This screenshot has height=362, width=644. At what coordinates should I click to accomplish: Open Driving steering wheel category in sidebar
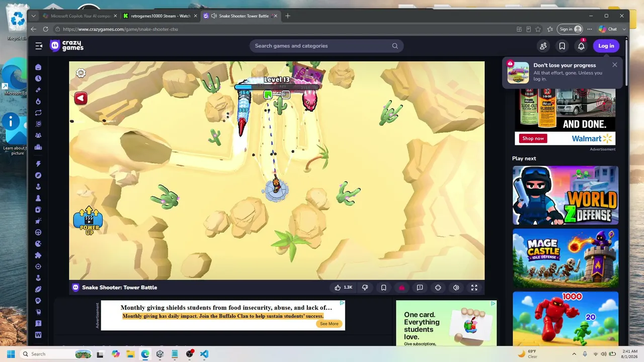(x=38, y=232)
